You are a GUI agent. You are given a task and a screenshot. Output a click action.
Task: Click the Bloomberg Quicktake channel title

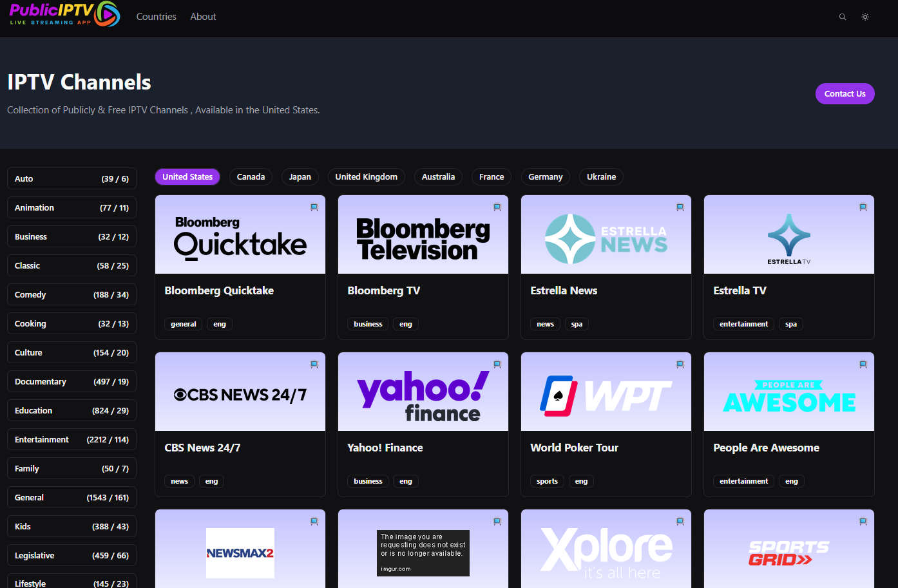[219, 290]
